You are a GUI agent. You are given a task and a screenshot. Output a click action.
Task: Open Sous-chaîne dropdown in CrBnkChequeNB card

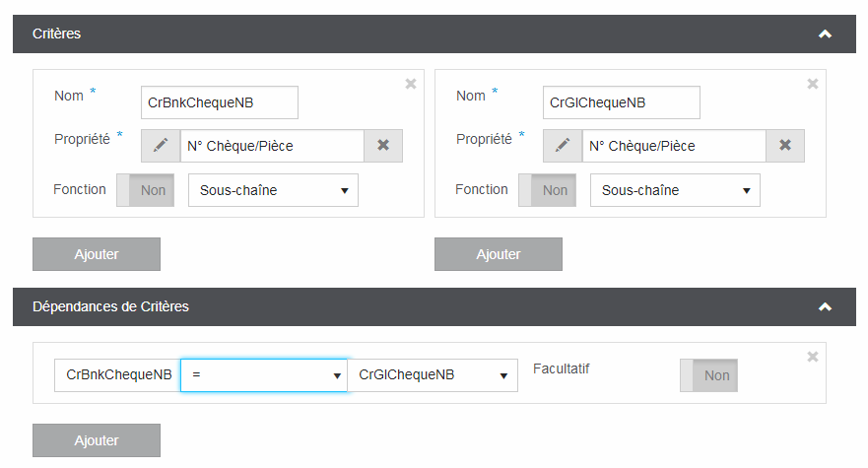[x=273, y=190]
